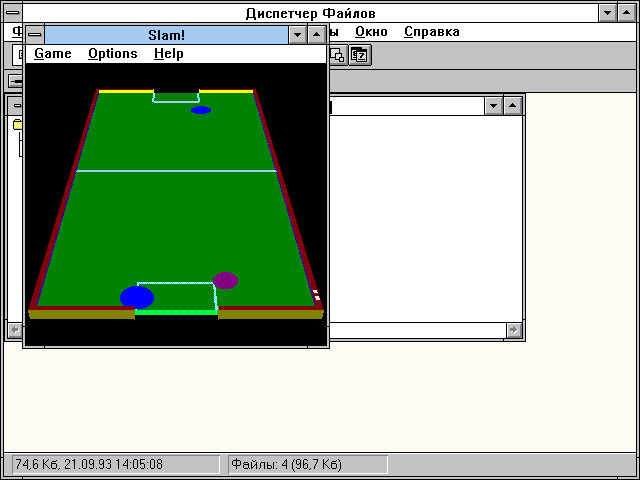Open the Slam! window control menu box
This screenshot has width=640, height=480.
point(35,35)
